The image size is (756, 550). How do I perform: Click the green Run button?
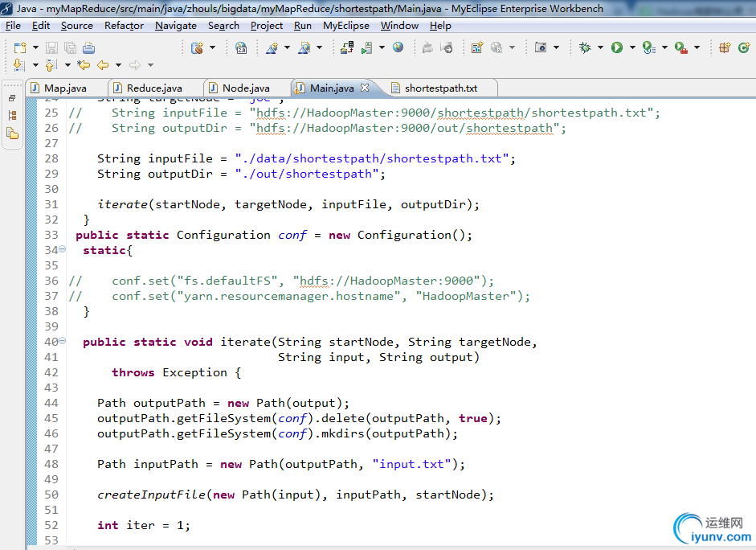click(617, 47)
